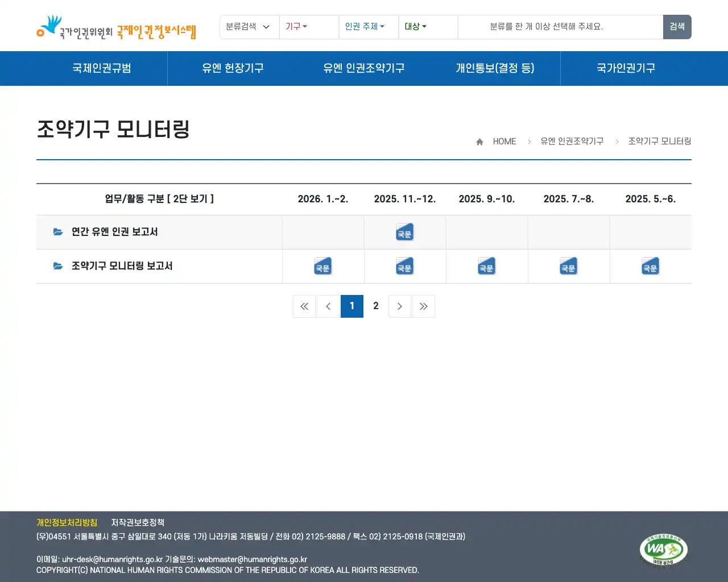Click the 국문 icon under 2025. 9.~10.

pos(487,266)
